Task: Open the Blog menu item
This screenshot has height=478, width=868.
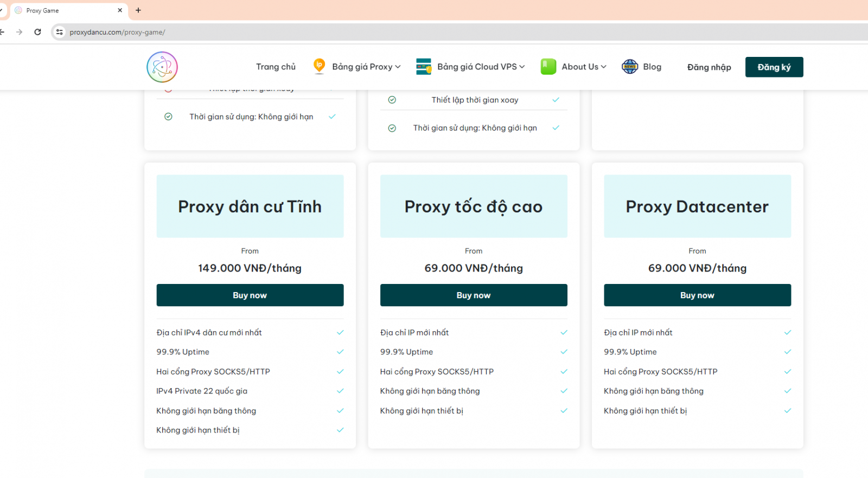Action: [x=652, y=67]
